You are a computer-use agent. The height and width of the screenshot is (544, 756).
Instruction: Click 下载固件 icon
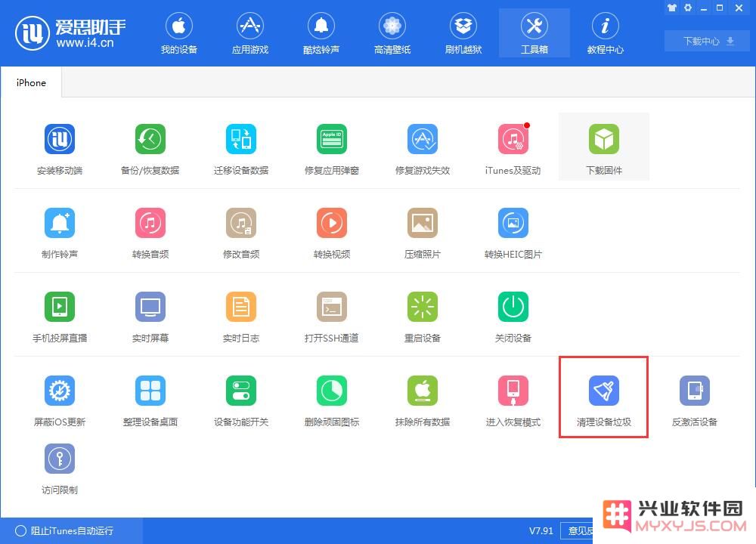tap(603, 139)
